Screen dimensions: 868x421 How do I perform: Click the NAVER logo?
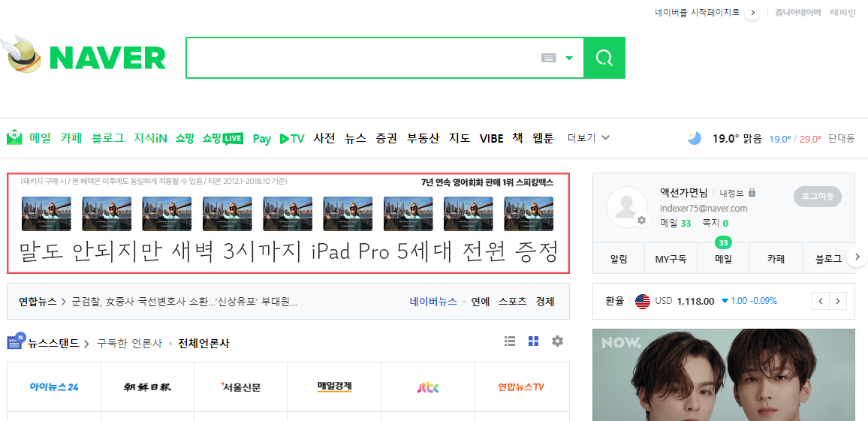click(x=108, y=58)
